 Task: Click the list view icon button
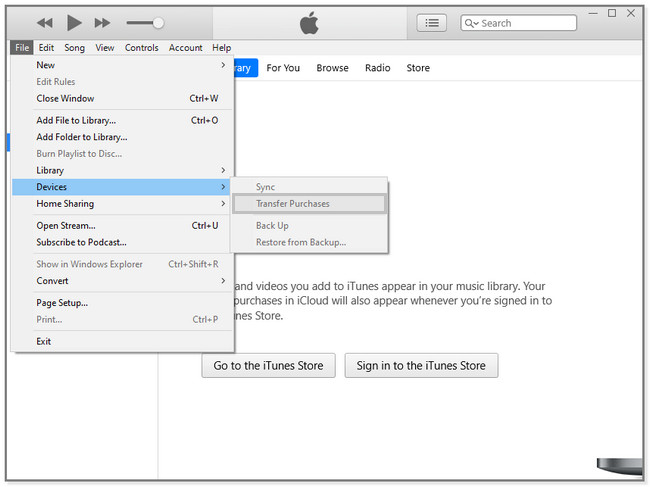431,23
